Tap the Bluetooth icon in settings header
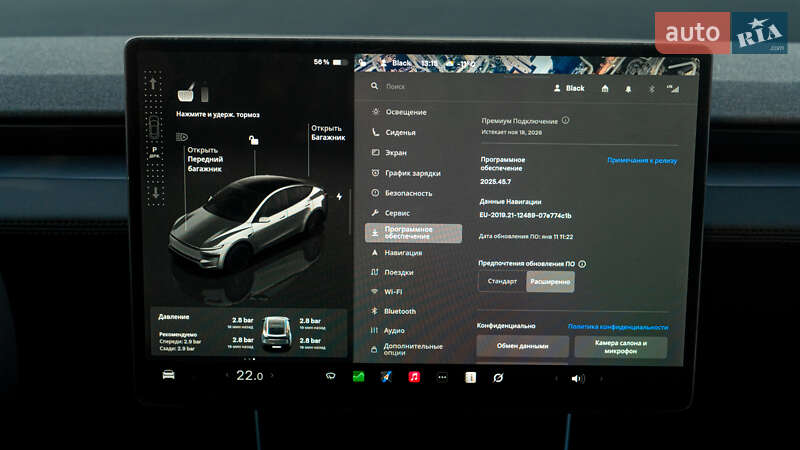Image resolution: width=800 pixels, height=450 pixels. [x=652, y=89]
